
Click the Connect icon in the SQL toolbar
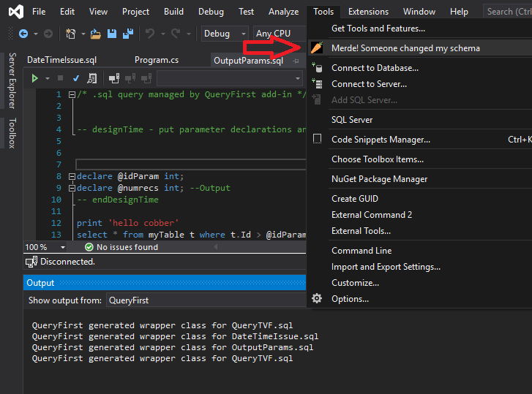(114, 79)
